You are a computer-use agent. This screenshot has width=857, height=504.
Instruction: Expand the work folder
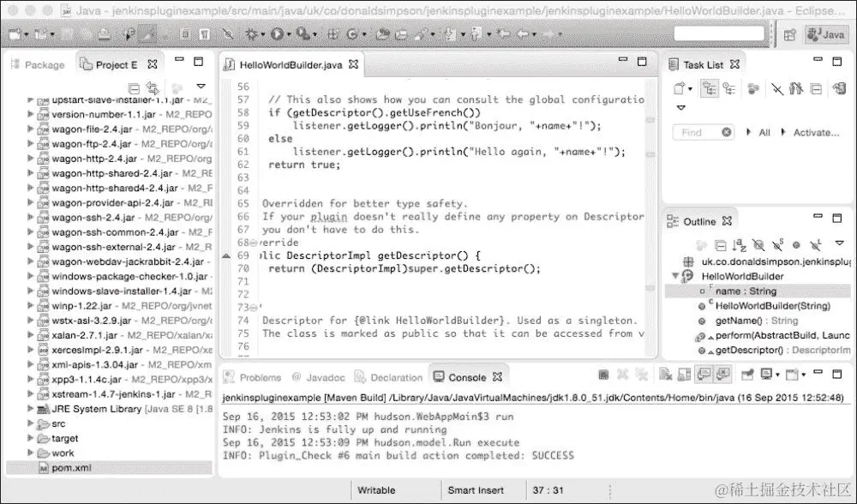coord(30,453)
